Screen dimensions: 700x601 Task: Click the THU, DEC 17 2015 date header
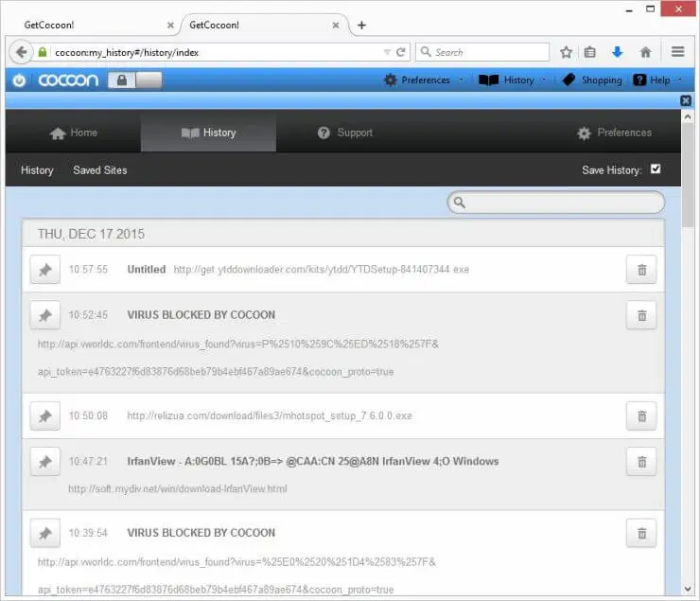pos(91,234)
